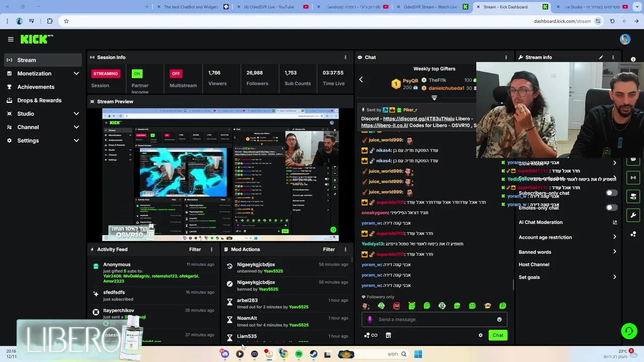Image resolution: width=644 pixels, height=362 pixels.
Task: Open AI Chat Moderation external link icon
Action: pyautogui.click(x=614, y=222)
